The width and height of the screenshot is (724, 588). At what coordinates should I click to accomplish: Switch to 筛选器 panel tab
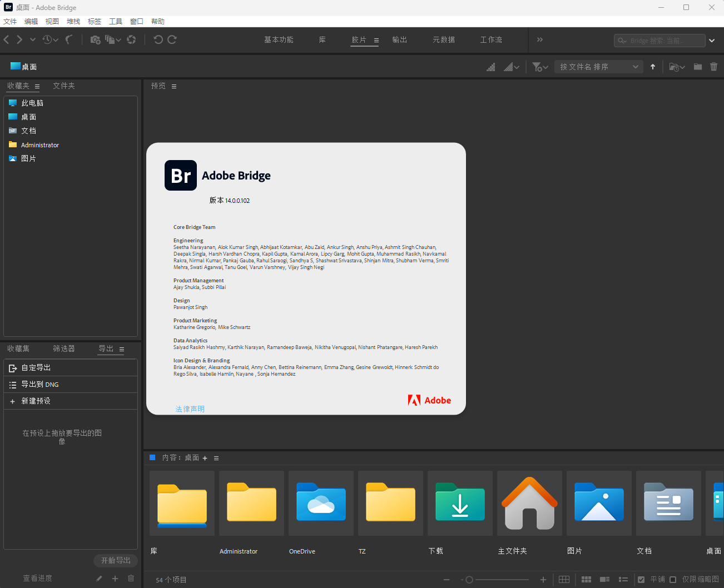click(x=64, y=348)
